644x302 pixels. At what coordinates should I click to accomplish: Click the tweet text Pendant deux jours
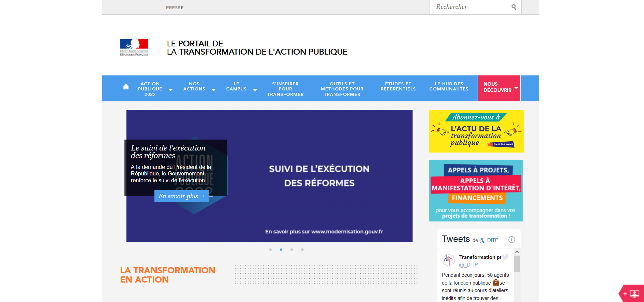[475, 287]
